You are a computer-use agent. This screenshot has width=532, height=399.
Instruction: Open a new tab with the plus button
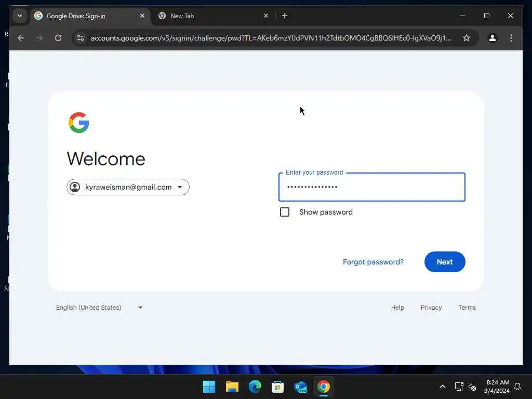285,16
